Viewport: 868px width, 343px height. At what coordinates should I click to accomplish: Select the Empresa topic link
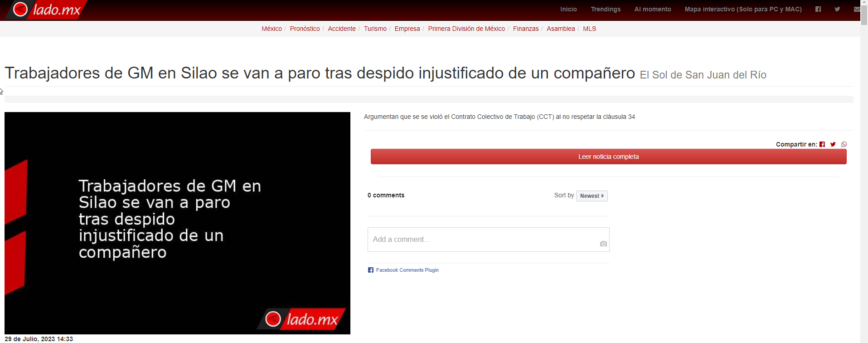[407, 29]
